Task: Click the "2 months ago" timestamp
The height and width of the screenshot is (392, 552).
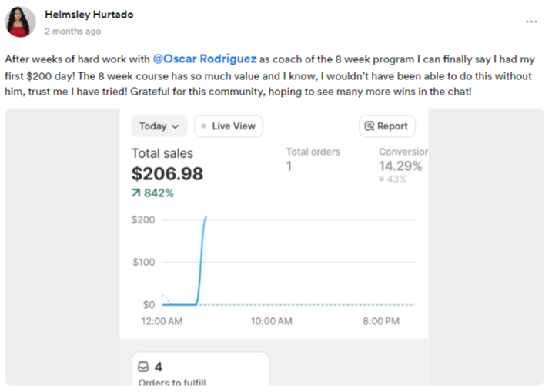Action: coord(72,32)
